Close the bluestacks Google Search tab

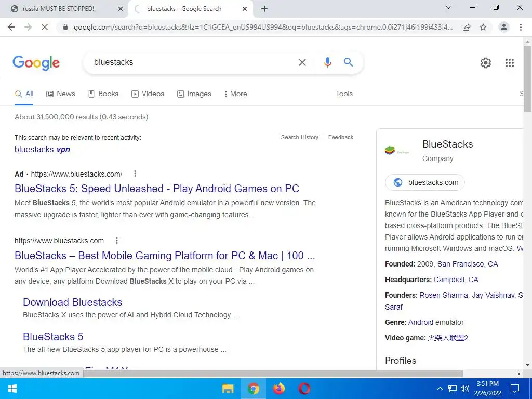click(x=245, y=9)
